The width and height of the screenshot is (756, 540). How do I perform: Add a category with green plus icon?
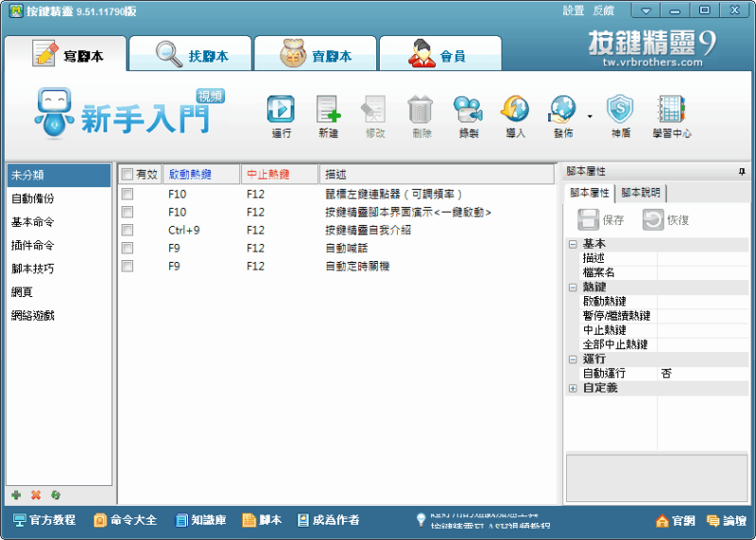[x=16, y=495]
